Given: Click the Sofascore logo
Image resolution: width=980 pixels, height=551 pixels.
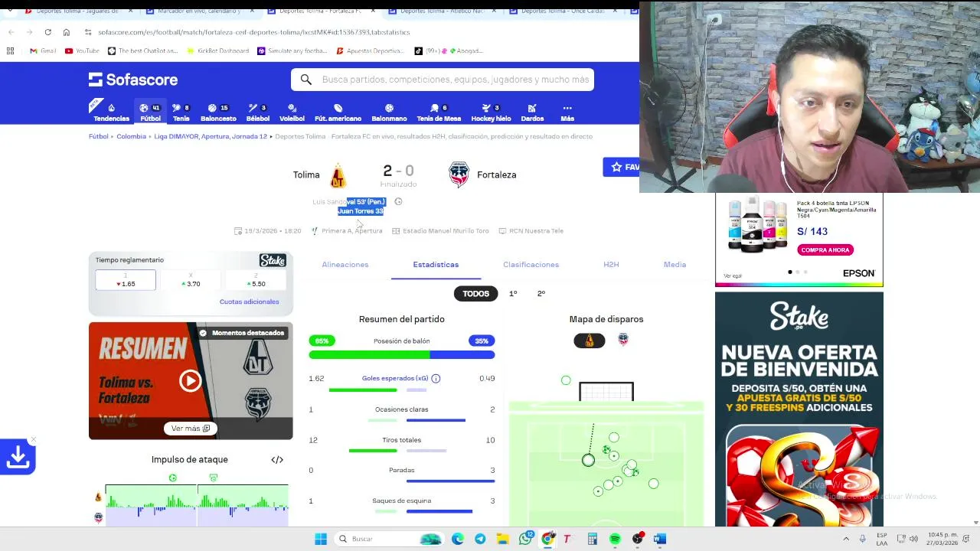Looking at the screenshot, I should [133, 80].
